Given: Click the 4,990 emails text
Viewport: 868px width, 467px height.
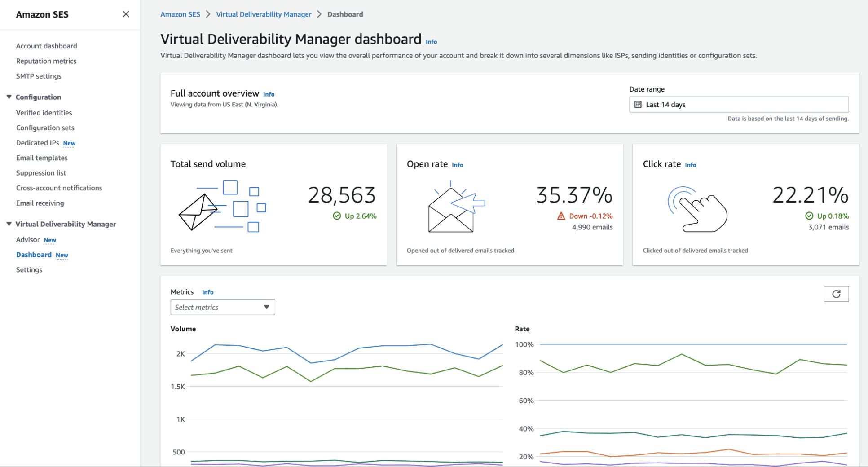Looking at the screenshot, I should pyautogui.click(x=592, y=227).
